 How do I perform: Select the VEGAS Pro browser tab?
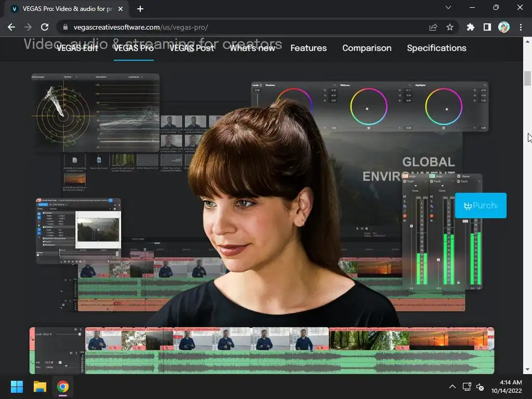click(67, 9)
